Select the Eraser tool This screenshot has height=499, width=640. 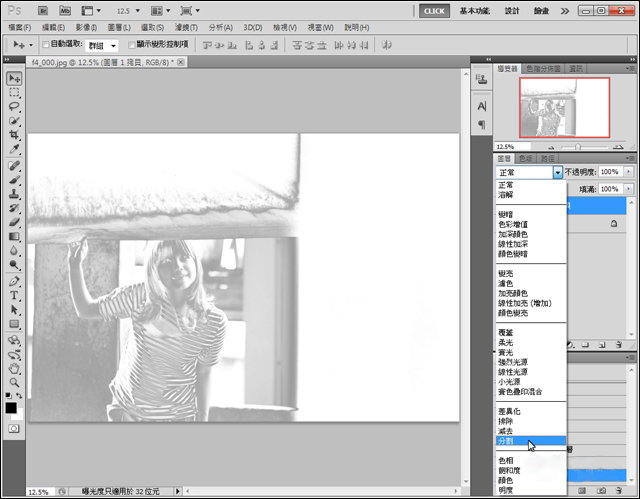point(14,222)
